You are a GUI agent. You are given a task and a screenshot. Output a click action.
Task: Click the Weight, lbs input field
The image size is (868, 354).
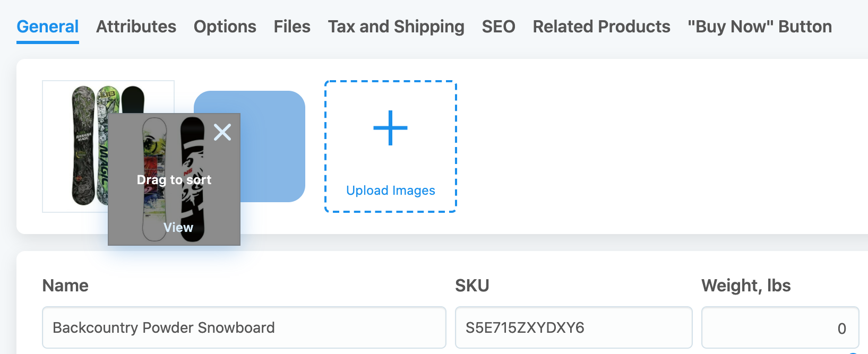[780, 327]
